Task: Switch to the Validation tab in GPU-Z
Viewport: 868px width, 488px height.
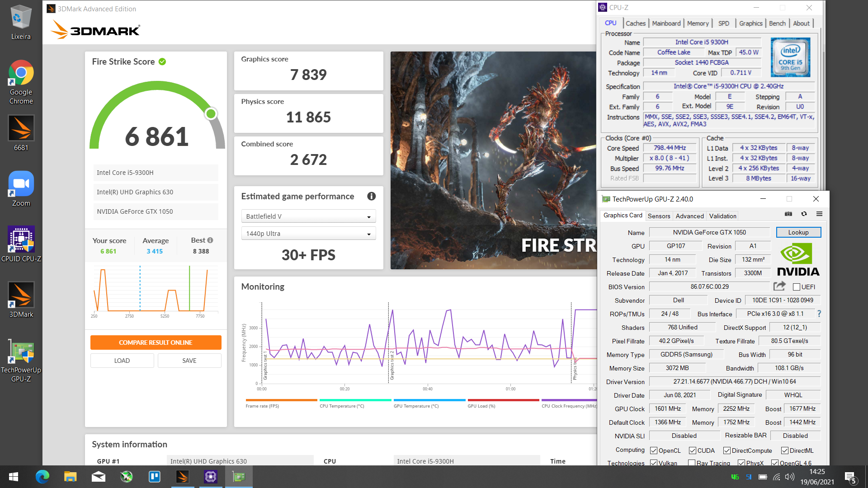Action: (722, 216)
